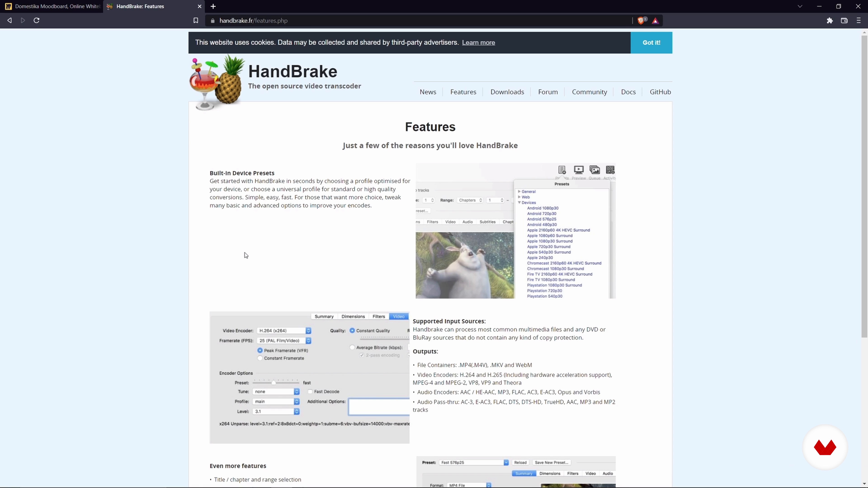Image resolution: width=868 pixels, height=488 pixels.
Task: Select Constant Framerate radio button
Action: coord(260,358)
